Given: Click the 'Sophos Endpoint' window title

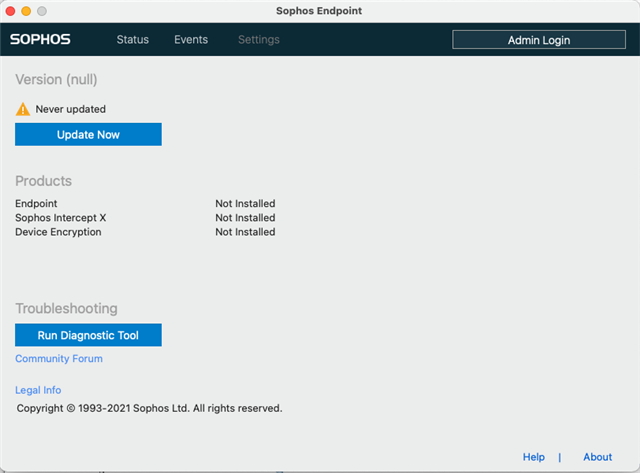Looking at the screenshot, I should (x=319, y=11).
